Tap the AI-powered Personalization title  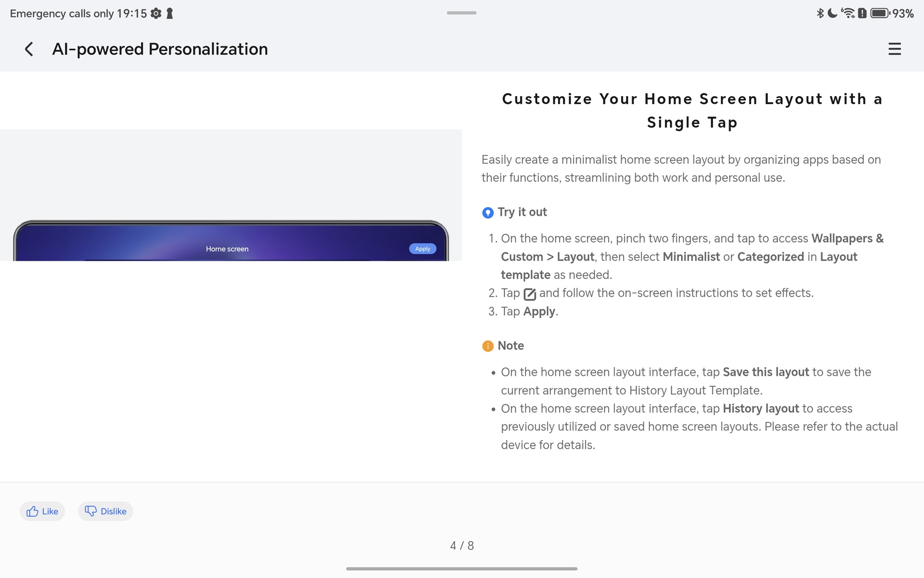160,49
